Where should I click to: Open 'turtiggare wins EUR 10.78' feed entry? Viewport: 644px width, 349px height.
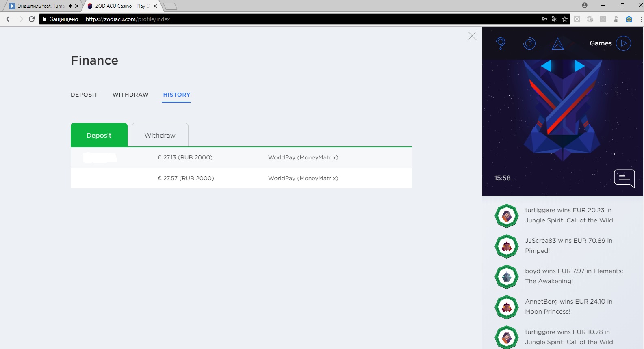coord(570,337)
